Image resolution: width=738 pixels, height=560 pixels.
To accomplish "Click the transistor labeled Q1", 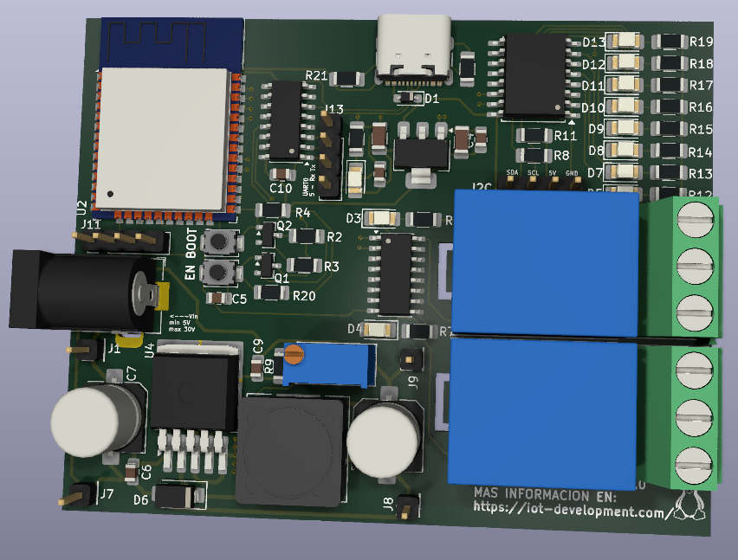I will (x=266, y=265).
